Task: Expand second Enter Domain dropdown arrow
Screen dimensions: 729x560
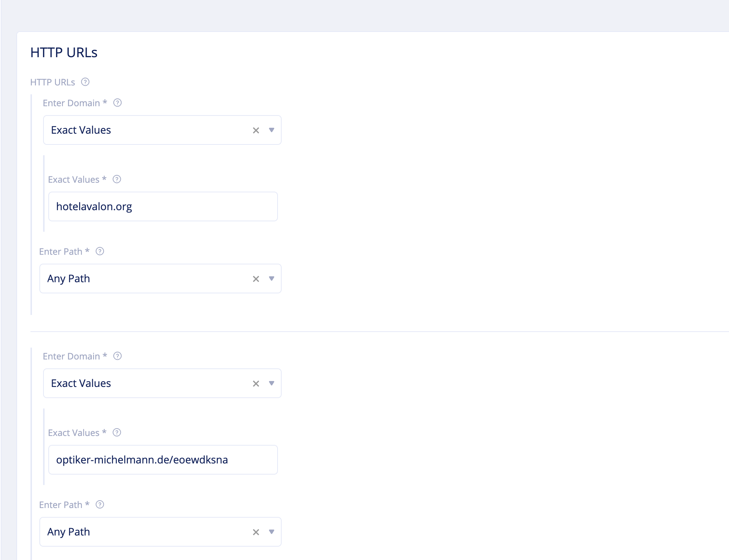Action: point(272,384)
